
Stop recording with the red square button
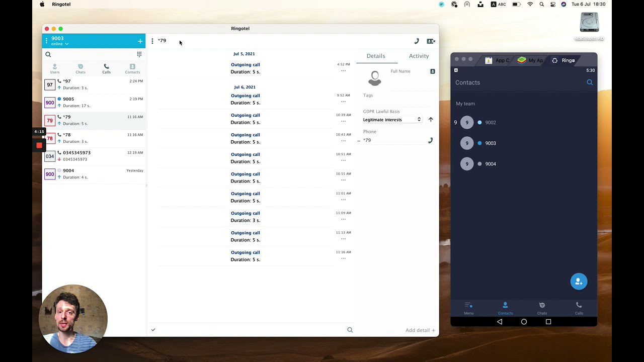[x=39, y=145]
